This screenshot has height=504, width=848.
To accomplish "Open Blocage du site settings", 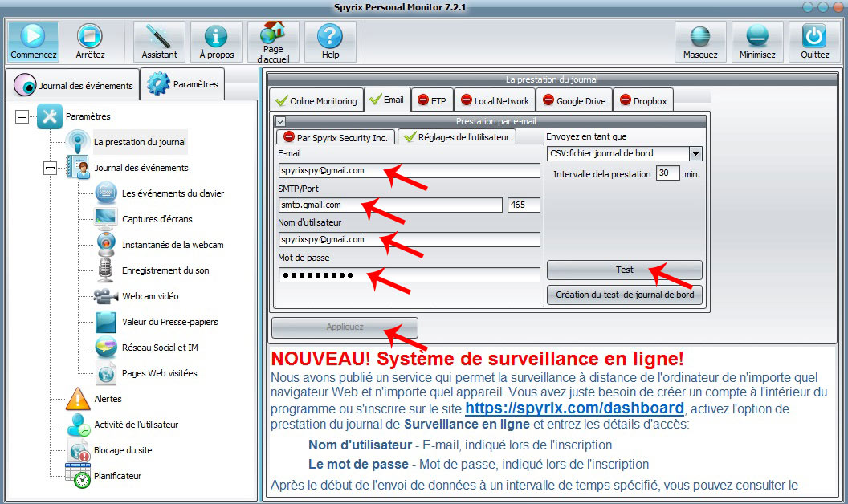I will pyautogui.click(x=123, y=450).
